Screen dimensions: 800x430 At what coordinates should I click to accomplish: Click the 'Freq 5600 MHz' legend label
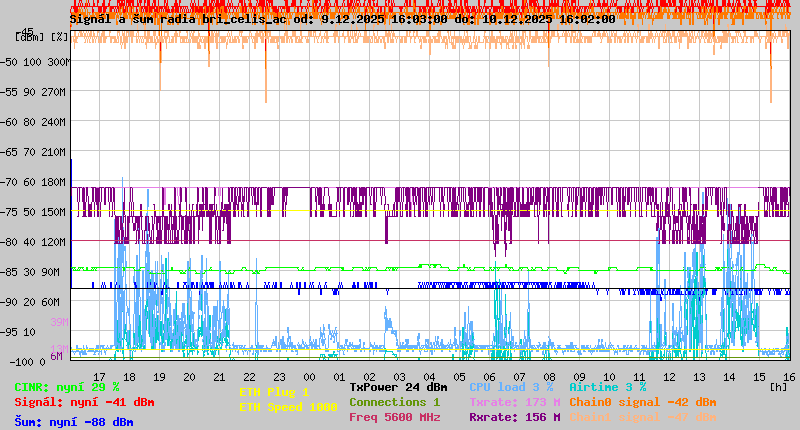[x=394, y=417]
